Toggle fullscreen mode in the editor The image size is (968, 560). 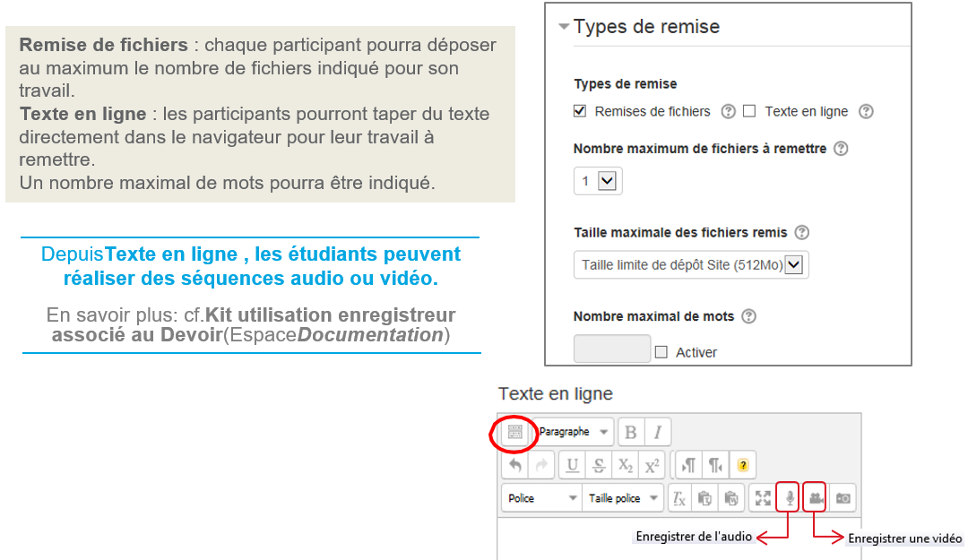tap(763, 498)
